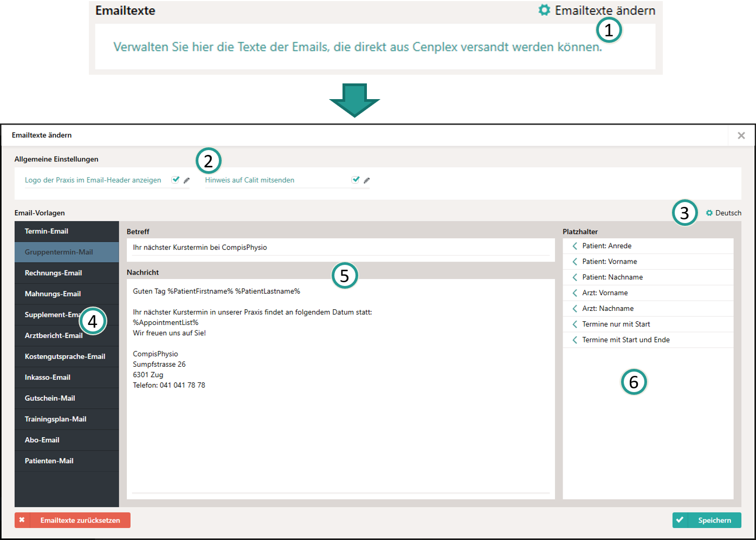Screen dimensions: 756x540
Task: Close the Emailtexte ändern dialog
Action: 741,135
